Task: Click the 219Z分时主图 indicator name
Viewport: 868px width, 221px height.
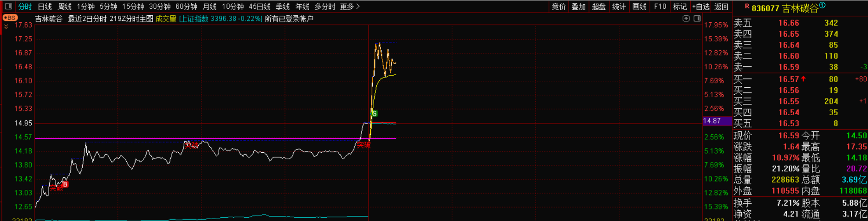Action: (131, 19)
